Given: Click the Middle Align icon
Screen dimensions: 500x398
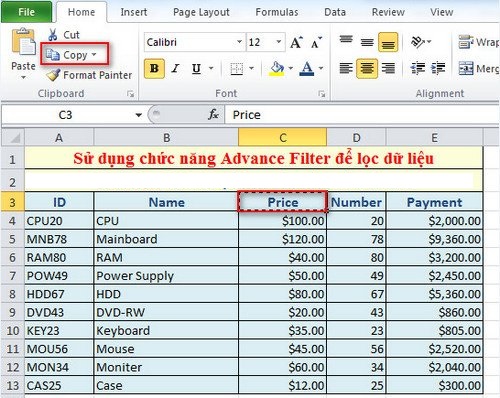Looking at the screenshot, I should (367, 42).
